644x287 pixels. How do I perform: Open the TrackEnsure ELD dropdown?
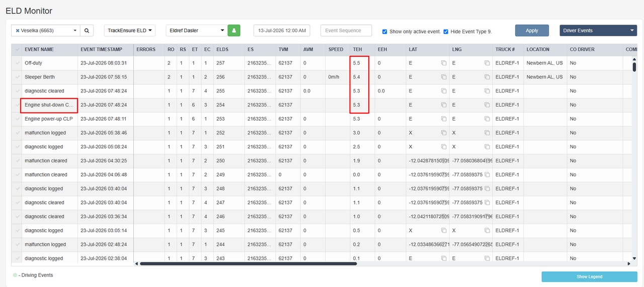(x=130, y=31)
